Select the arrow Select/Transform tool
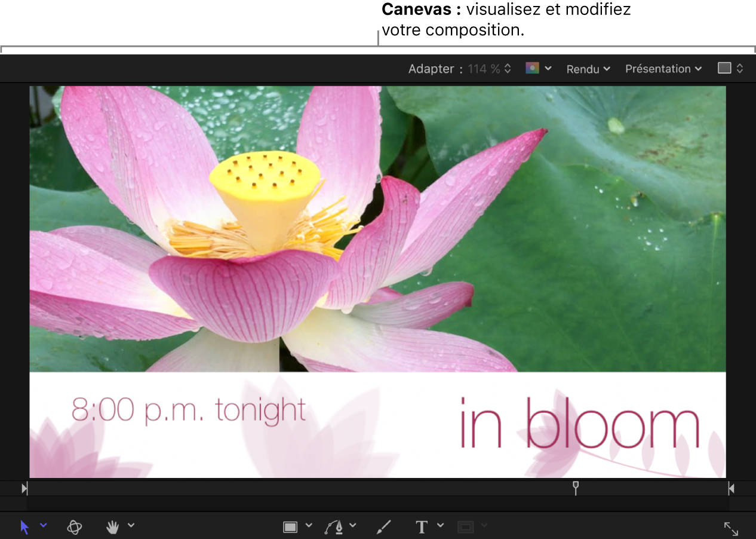The height and width of the screenshot is (539, 756). [x=24, y=526]
